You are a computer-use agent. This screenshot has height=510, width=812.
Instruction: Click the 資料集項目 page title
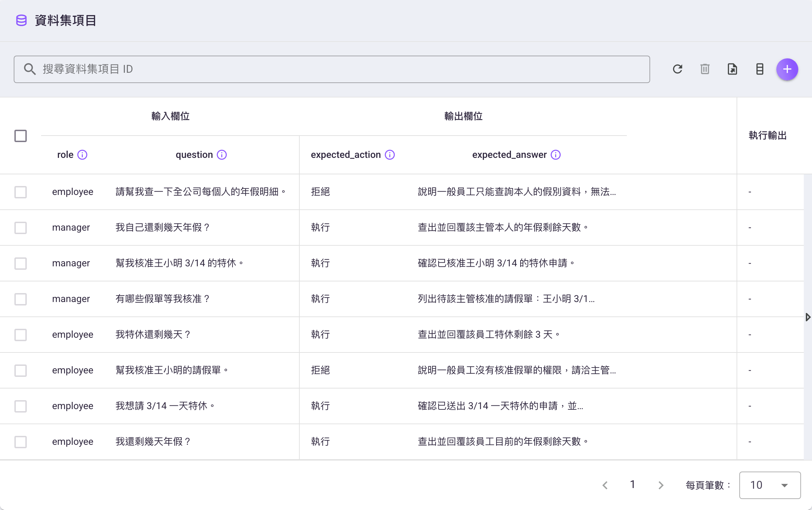[65, 21]
